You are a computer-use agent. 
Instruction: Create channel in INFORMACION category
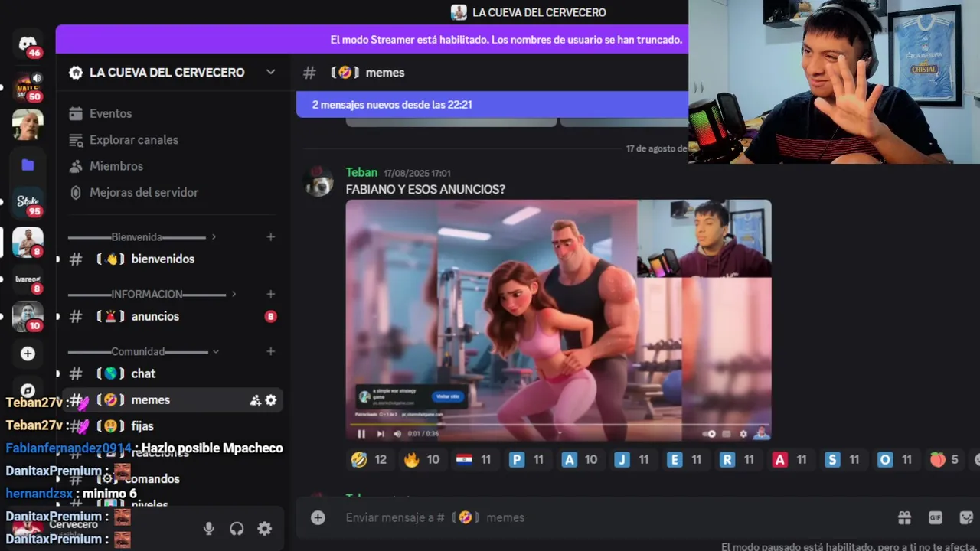click(270, 294)
